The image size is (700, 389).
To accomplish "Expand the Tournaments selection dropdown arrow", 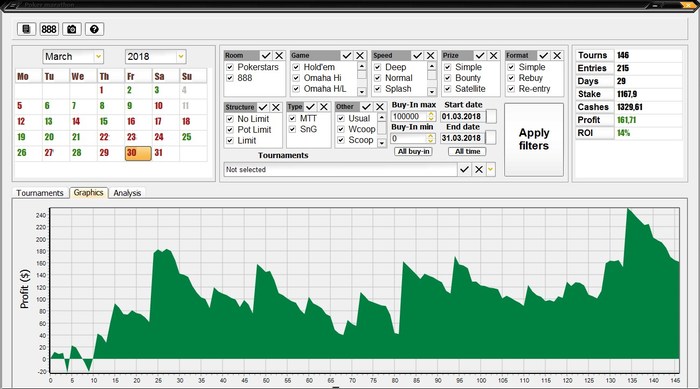I will tap(491, 169).
